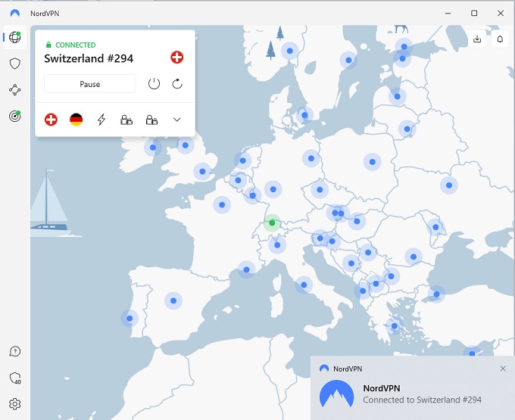Image resolution: width=515 pixels, height=420 pixels.
Task: Click the download icon at top right
Action: click(477, 39)
